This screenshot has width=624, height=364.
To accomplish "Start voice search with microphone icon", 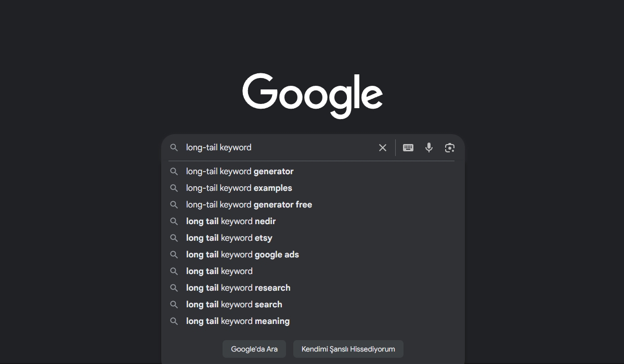I will click(429, 148).
